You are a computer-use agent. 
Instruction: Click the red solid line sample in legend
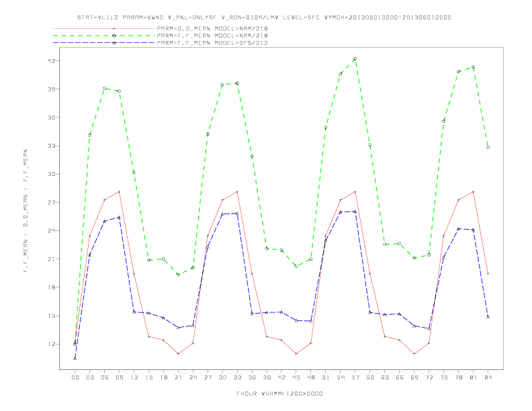[104, 28]
